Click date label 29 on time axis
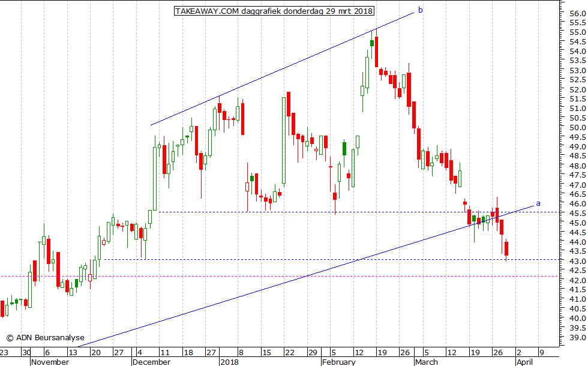The image size is (588, 366). (x=313, y=353)
